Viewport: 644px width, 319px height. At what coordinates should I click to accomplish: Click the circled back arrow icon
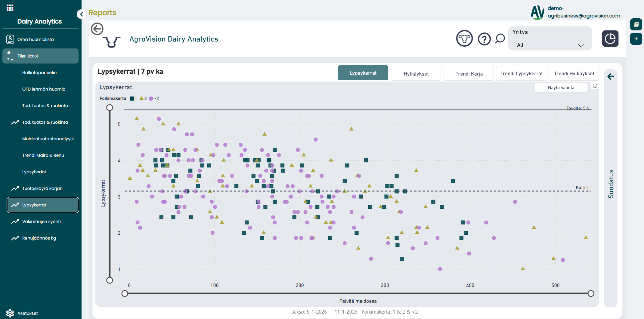point(97,29)
